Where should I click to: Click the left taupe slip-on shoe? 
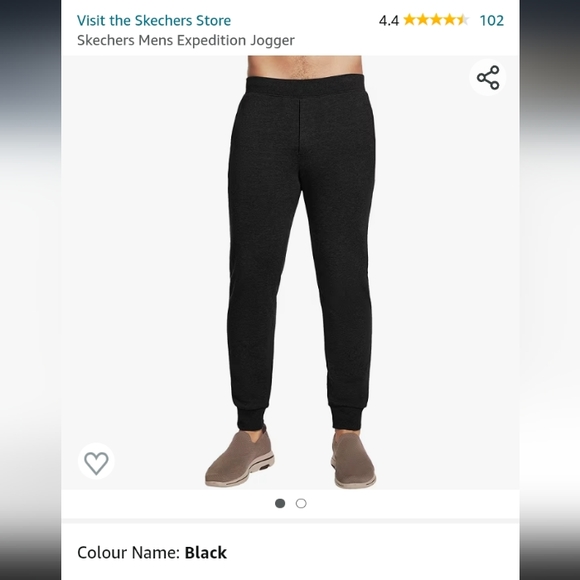click(x=240, y=457)
